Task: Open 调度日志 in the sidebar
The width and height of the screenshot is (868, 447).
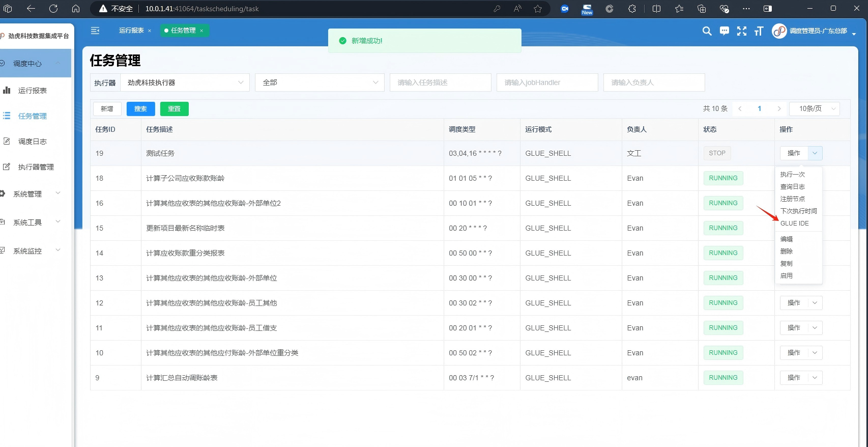Action: pyautogui.click(x=33, y=142)
